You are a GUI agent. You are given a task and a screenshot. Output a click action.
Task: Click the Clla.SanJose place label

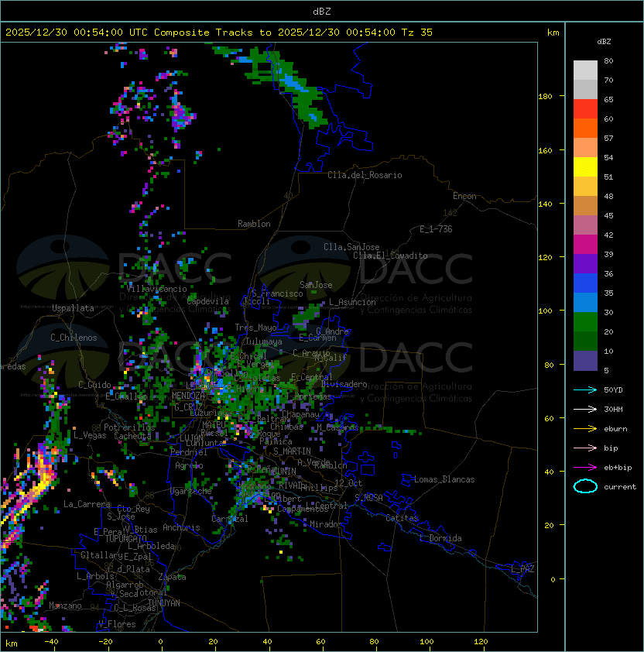pos(351,247)
